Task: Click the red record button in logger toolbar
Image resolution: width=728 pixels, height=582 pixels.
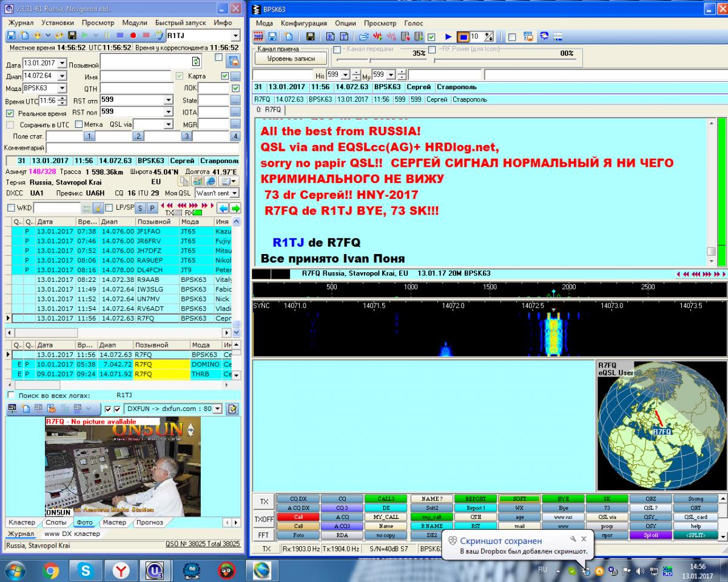Action: [133, 36]
